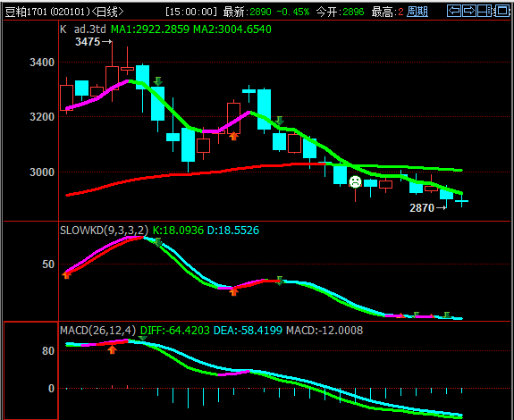Click the MACD(26,12,4) indicator title
The image size is (514, 420).
tap(97, 331)
